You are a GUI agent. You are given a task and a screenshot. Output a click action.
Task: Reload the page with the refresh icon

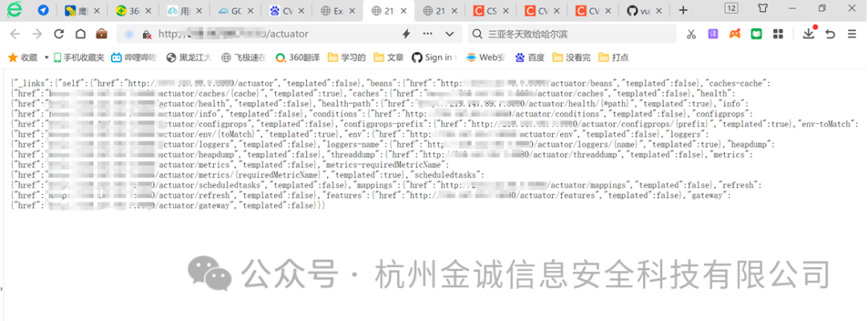[59, 35]
